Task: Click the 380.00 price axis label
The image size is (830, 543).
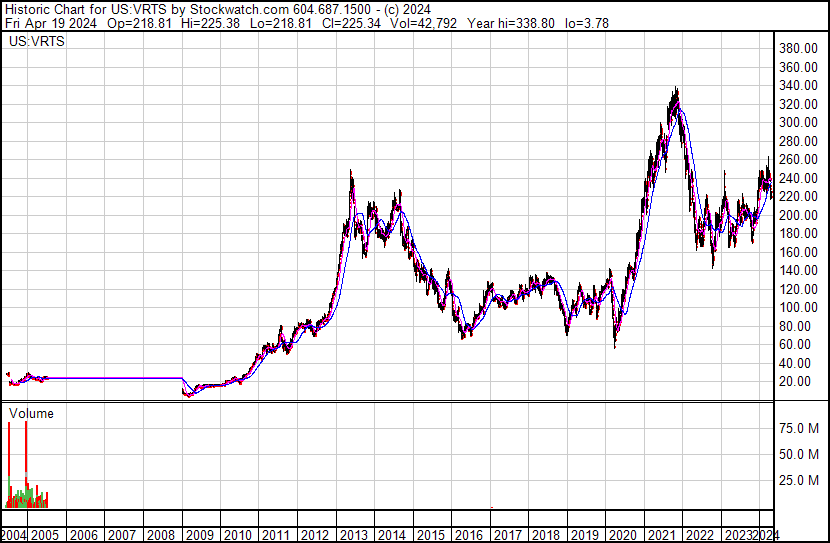Action: [x=801, y=48]
